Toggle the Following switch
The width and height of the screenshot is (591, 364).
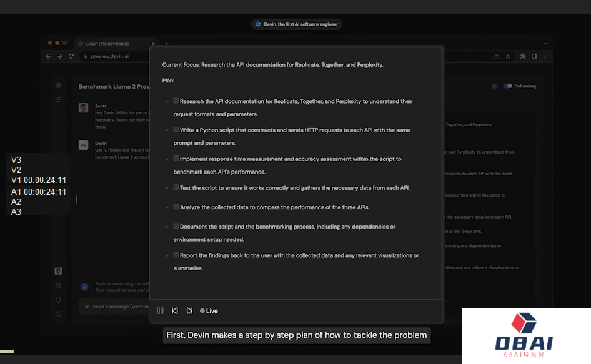(507, 86)
